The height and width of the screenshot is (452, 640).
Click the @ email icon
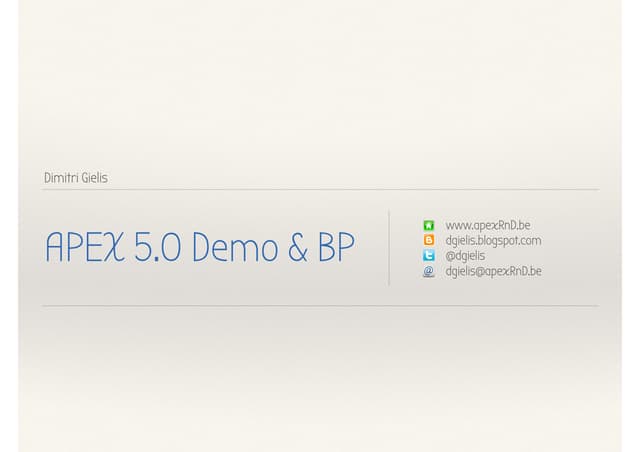point(429,271)
